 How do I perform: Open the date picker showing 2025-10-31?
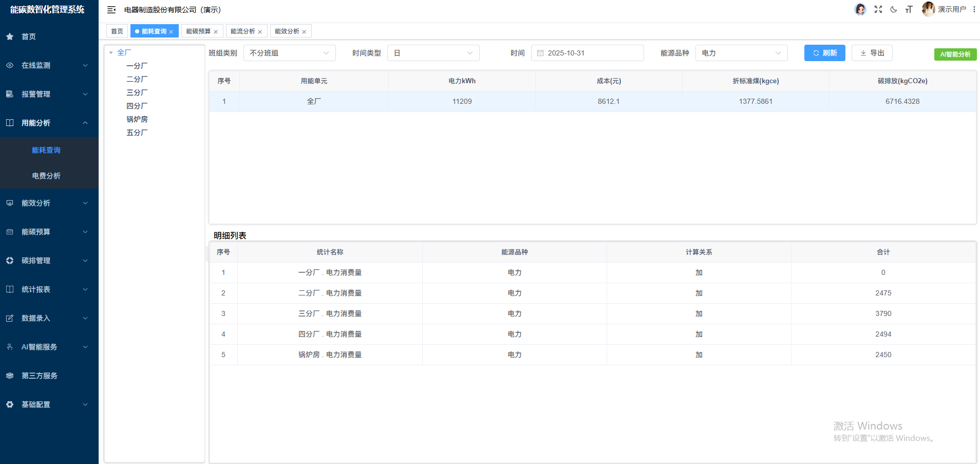[x=587, y=52]
